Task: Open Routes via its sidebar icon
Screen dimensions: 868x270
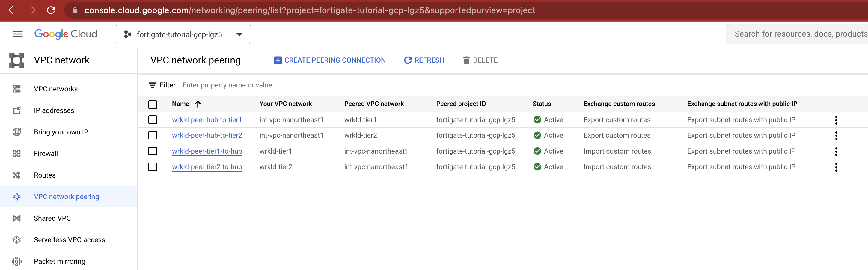Action: coord(17,175)
